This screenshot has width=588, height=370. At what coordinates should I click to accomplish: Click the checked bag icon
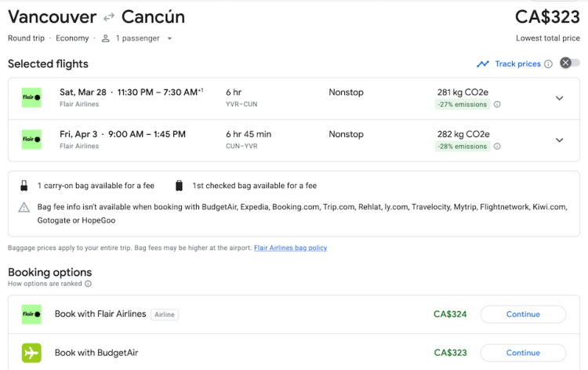click(180, 186)
